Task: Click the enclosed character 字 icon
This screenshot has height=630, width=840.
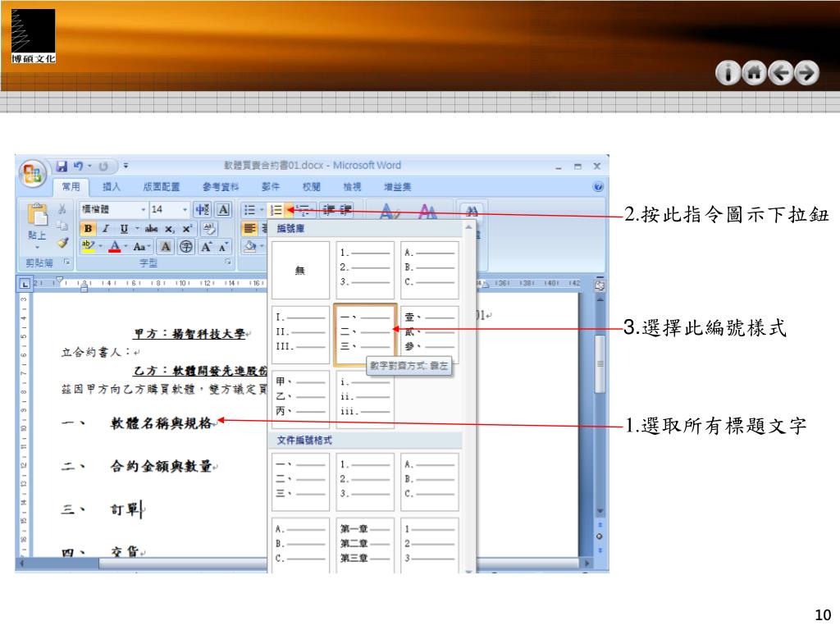Action: point(186,246)
